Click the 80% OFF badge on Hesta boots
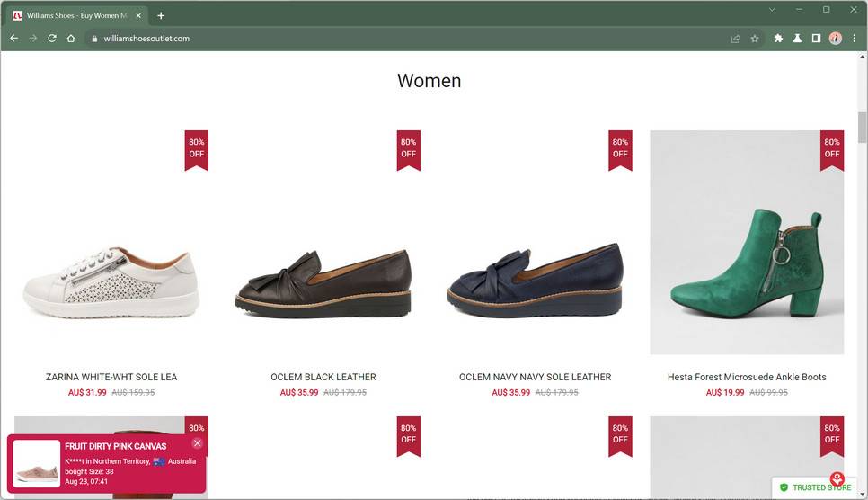Image resolution: width=868 pixels, height=500 pixels. coord(832,149)
